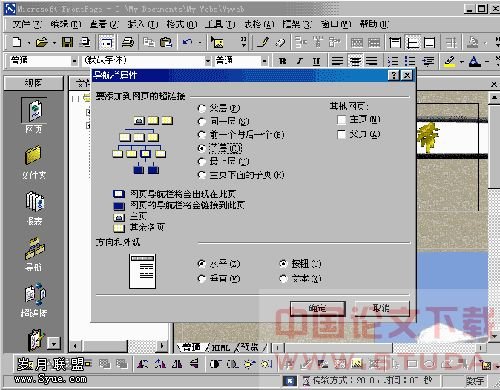The height and width of the screenshot is (390, 500).
Task: Click the Publish Web toolbar icon
Action: pyautogui.click(x=86, y=42)
